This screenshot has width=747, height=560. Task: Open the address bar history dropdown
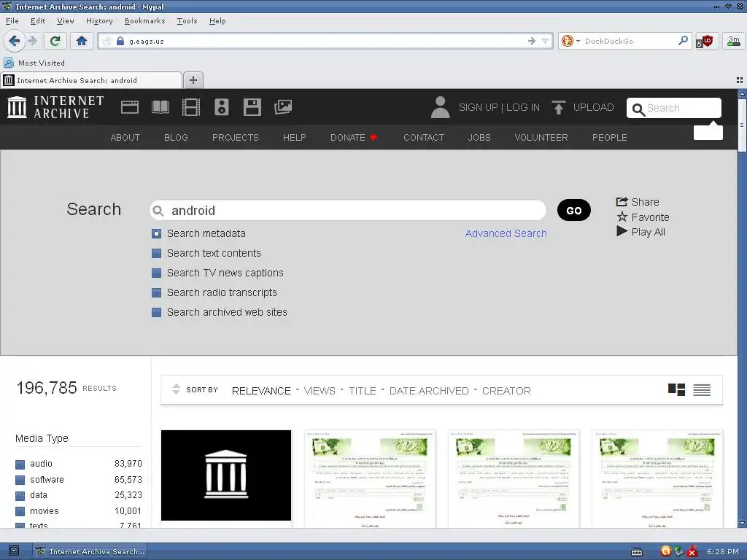pos(546,41)
